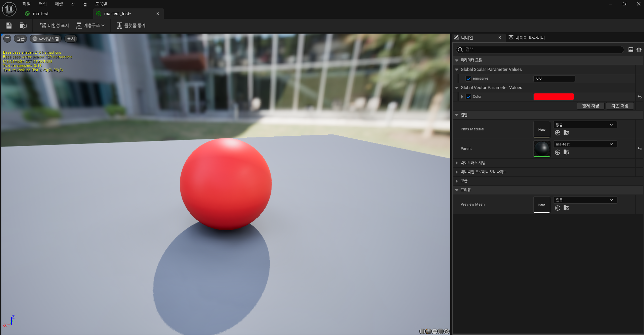Image resolution: width=644 pixels, height=335 pixels.
Task: Browse to Preview Mesh in Content Browser
Action: [x=566, y=208]
